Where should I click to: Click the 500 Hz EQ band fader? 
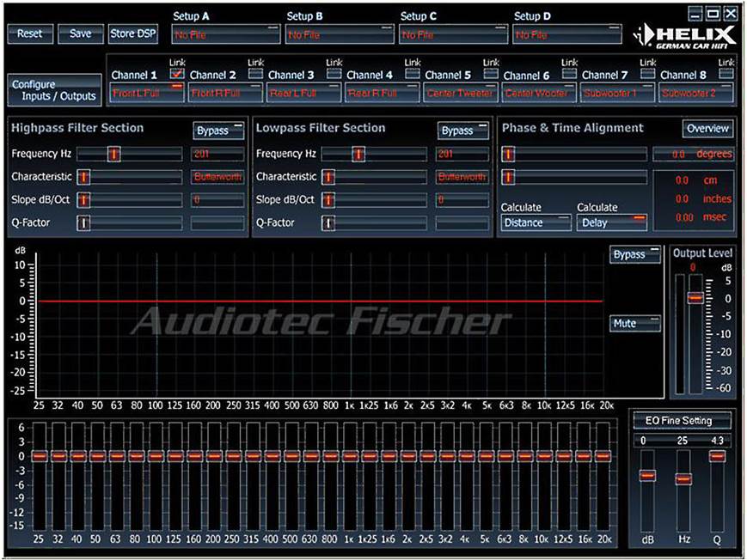pyautogui.click(x=291, y=456)
